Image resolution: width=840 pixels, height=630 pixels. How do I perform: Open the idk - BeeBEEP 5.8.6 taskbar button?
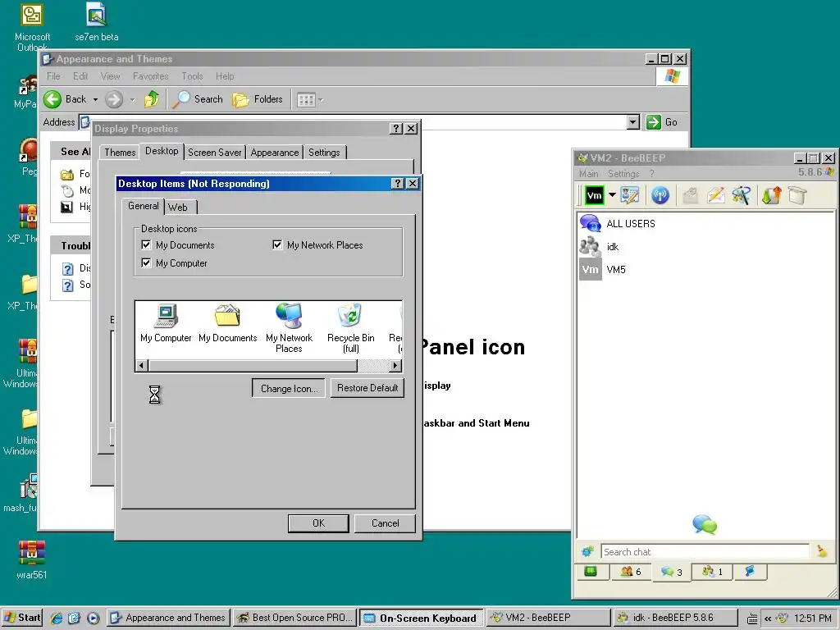click(675, 618)
